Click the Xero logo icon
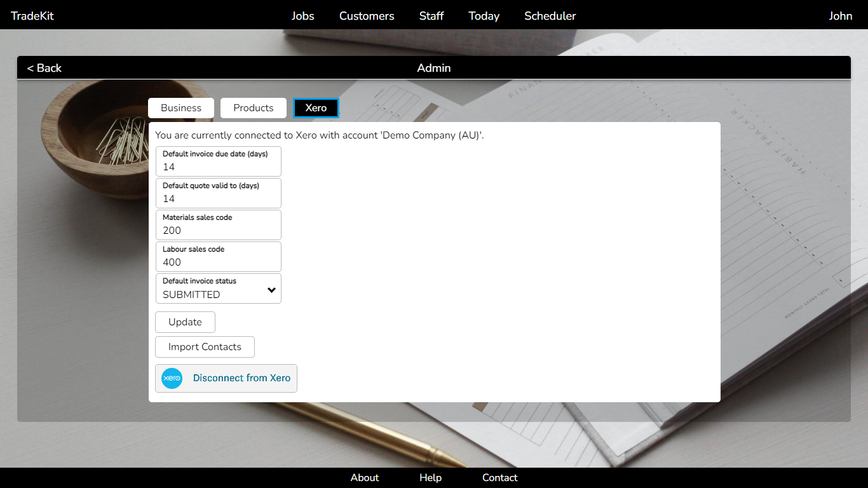 [x=172, y=378]
